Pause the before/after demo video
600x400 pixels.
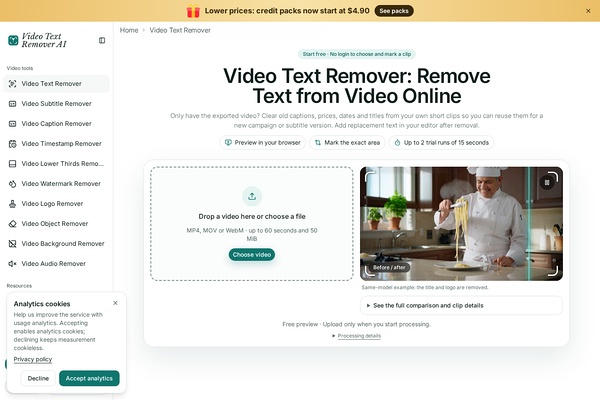547,183
